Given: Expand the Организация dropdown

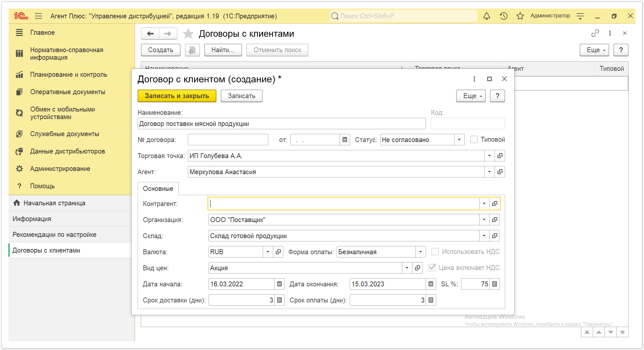Looking at the screenshot, I should 484,220.
